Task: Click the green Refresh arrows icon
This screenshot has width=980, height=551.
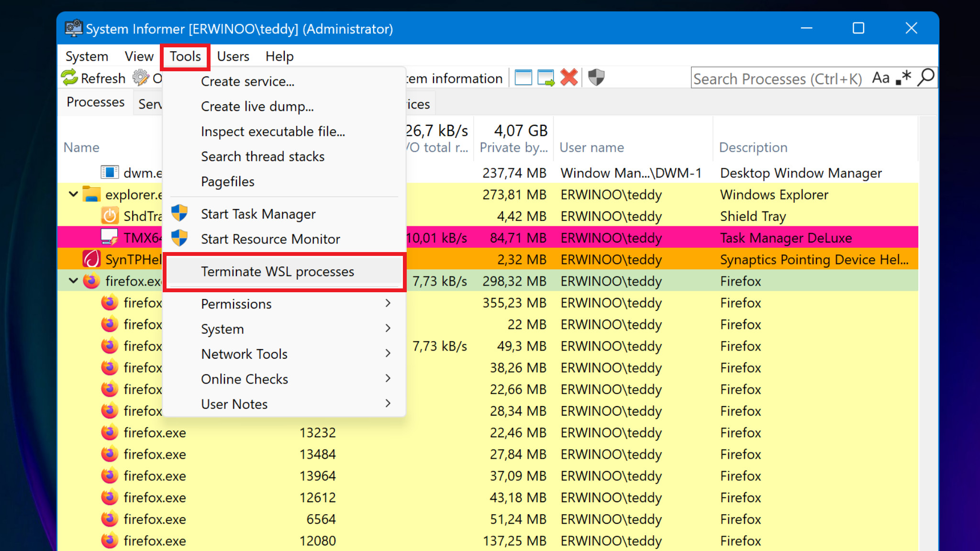Action: click(70, 77)
